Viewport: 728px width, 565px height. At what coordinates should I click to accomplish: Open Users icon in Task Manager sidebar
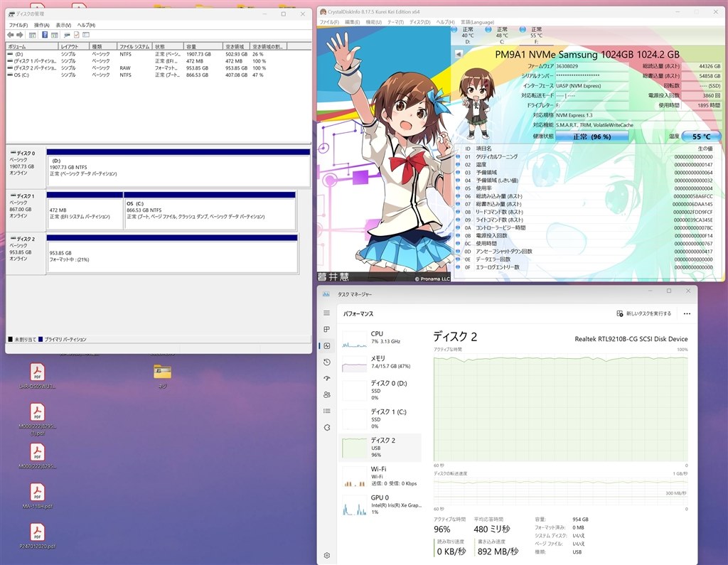327,394
